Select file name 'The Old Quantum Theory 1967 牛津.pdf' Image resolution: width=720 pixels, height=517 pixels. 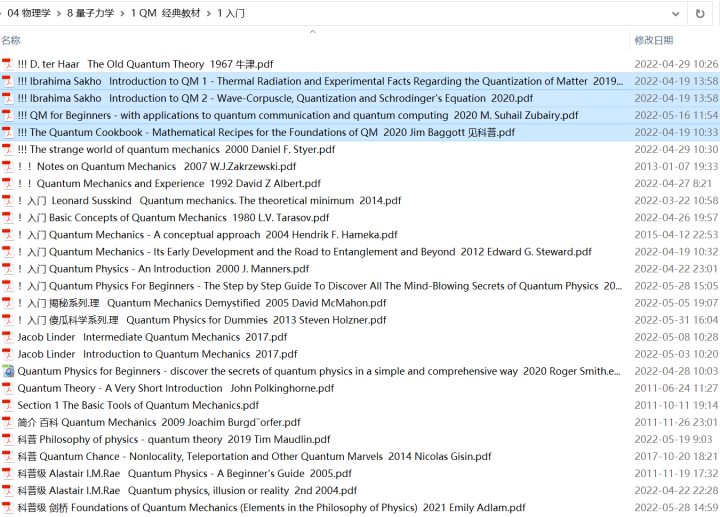(x=146, y=64)
